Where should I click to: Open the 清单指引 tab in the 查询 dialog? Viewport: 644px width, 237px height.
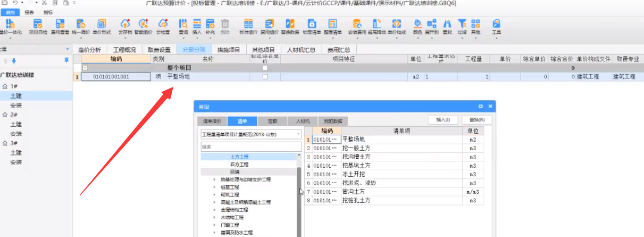[211, 121]
